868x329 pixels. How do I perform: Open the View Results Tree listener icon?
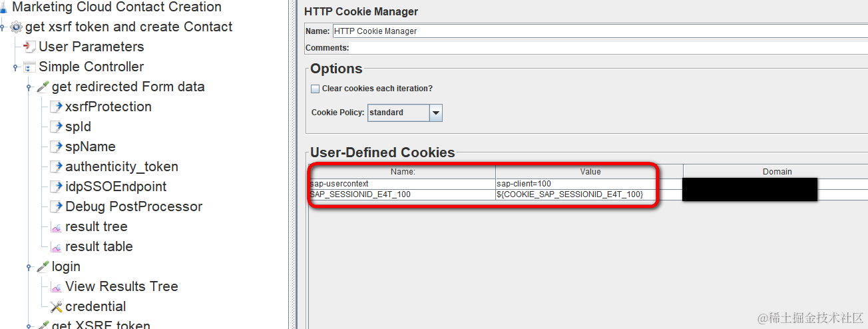(x=56, y=287)
